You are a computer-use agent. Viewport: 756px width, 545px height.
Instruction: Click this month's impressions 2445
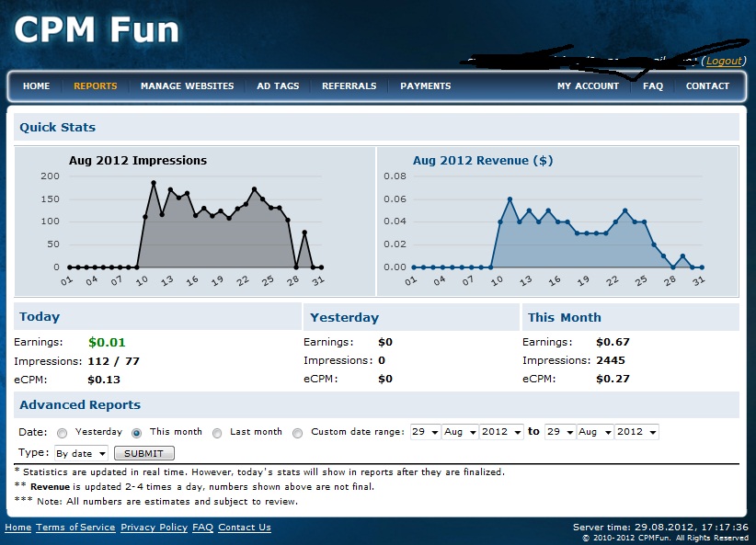(x=611, y=360)
